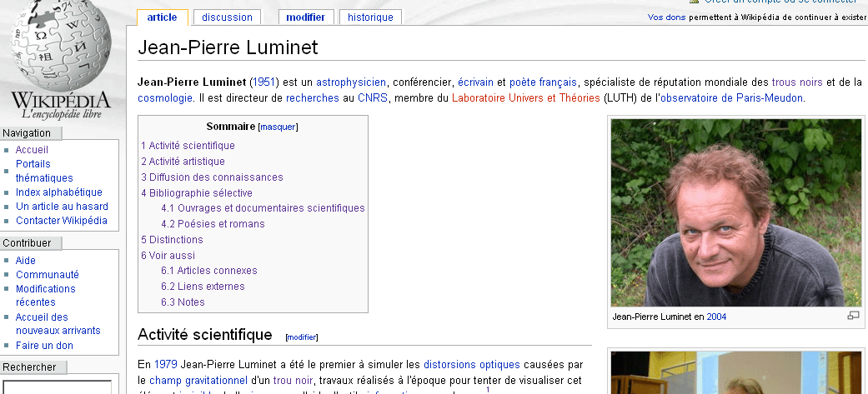Open the Aide link
Viewport: 868px width, 394px height.
click(x=26, y=261)
